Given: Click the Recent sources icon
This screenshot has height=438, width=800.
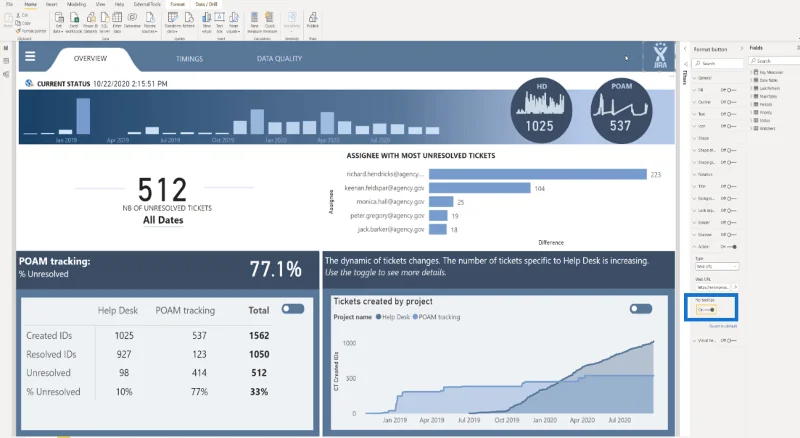Looking at the screenshot, I should point(149,18).
